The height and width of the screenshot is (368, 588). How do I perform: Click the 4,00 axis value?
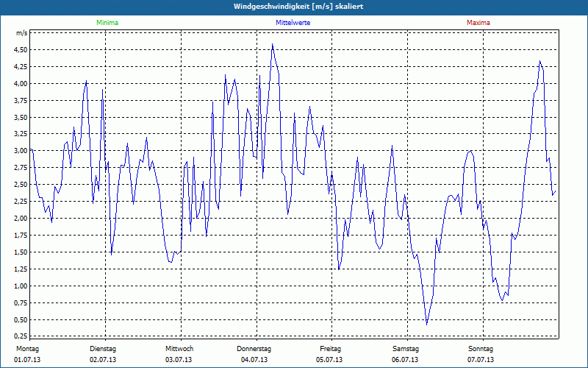pos(21,84)
